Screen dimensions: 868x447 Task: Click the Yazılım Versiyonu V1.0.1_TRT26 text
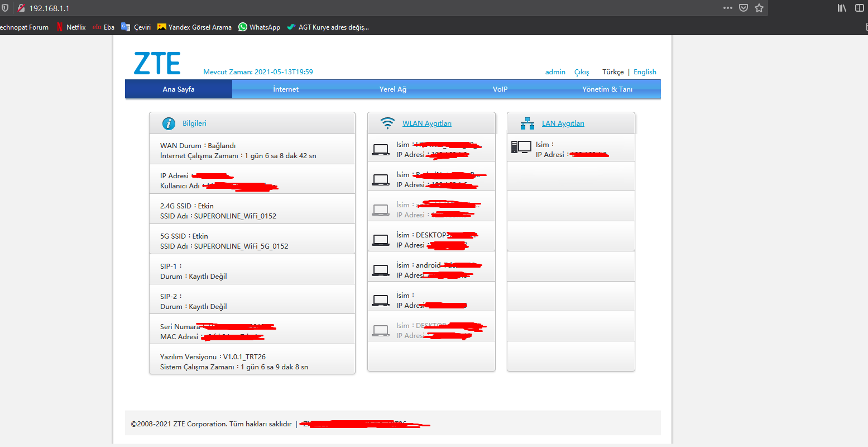point(213,357)
